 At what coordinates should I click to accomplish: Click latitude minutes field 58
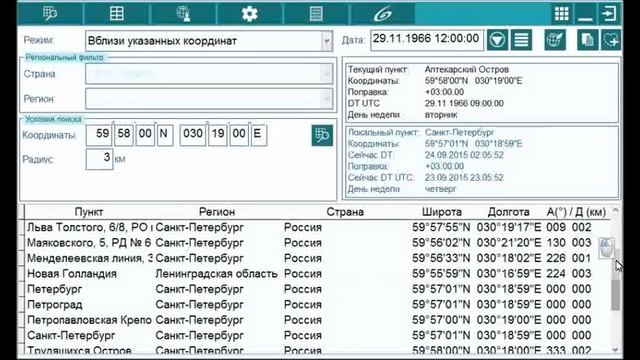(x=124, y=135)
